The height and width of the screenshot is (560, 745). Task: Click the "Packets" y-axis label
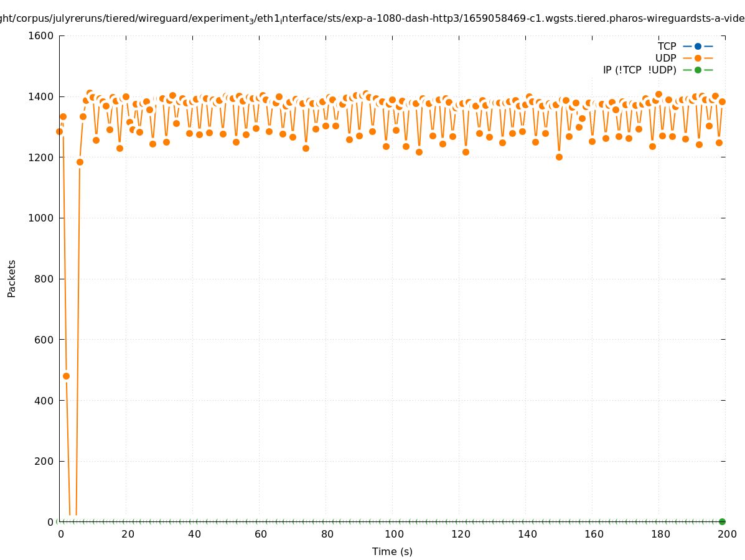pyautogui.click(x=12, y=278)
